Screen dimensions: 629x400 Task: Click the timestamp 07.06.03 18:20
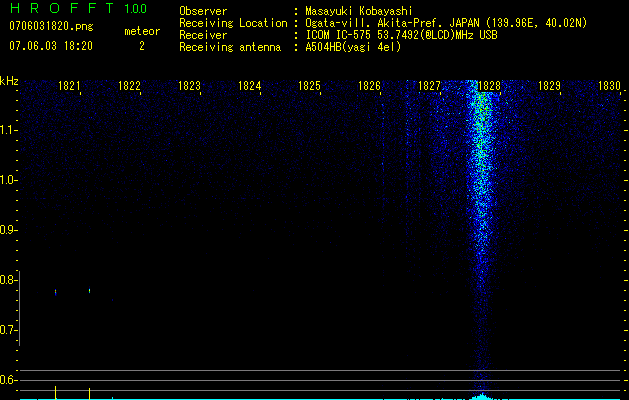click(51, 46)
